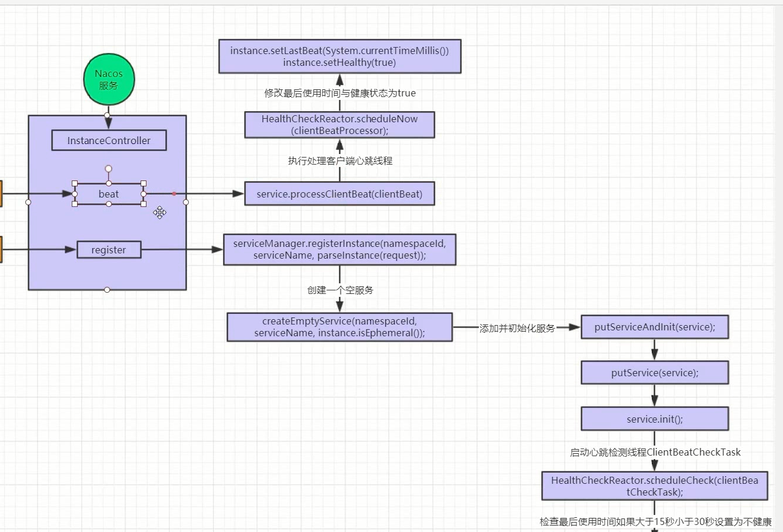Click the left-edge connection point of the purple container
This screenshot has height=532, width=783.
pyautogui.click(x=28, y=202)
